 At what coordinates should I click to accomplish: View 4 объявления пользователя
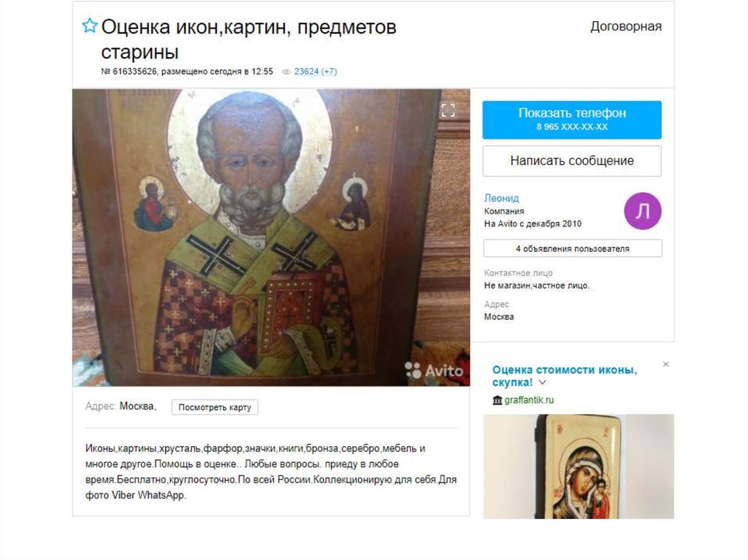click(573, 248)
